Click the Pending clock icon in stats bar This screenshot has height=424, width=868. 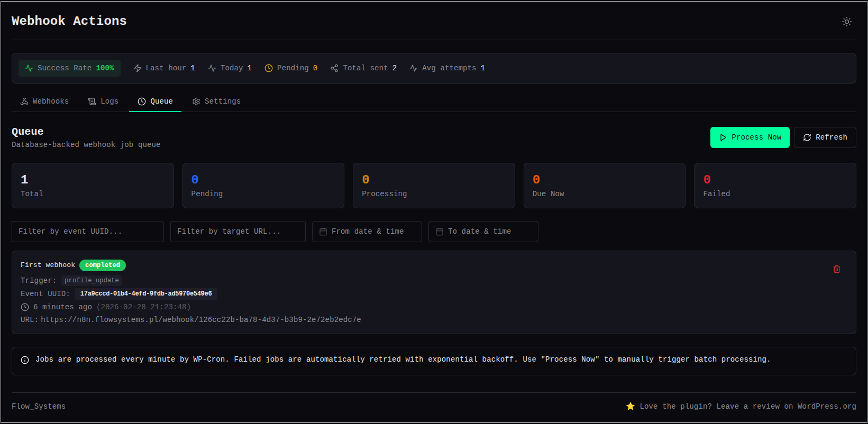tap(269, 68)
